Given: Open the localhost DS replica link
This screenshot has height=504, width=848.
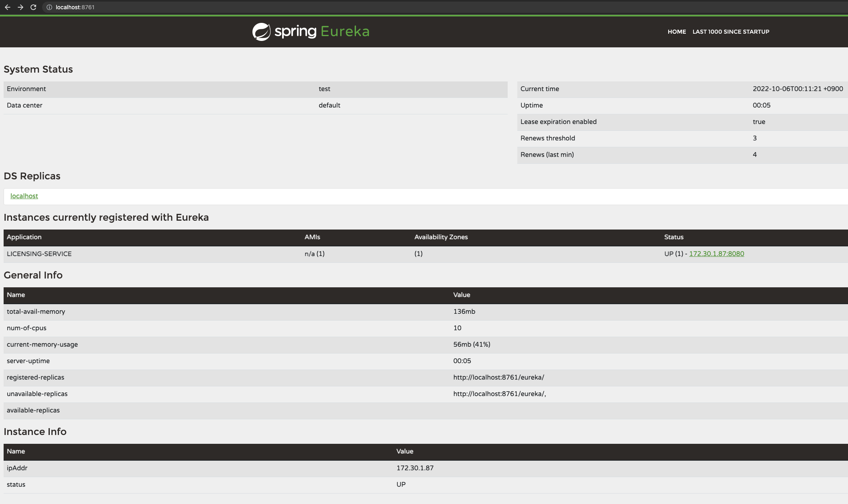Looking at the screenshot, I should (24, 196).
